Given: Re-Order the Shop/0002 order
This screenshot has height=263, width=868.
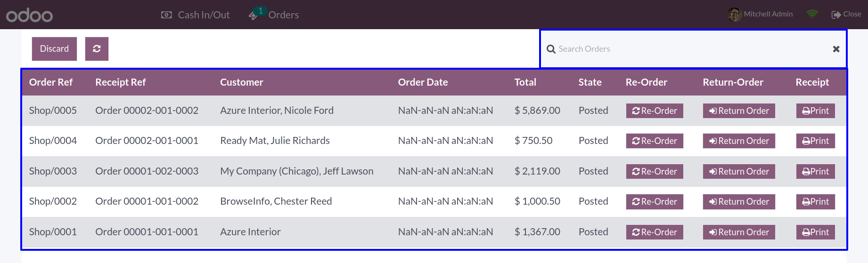Looking at the screenshot, I should pyautogui.click(x=655, y=201).
